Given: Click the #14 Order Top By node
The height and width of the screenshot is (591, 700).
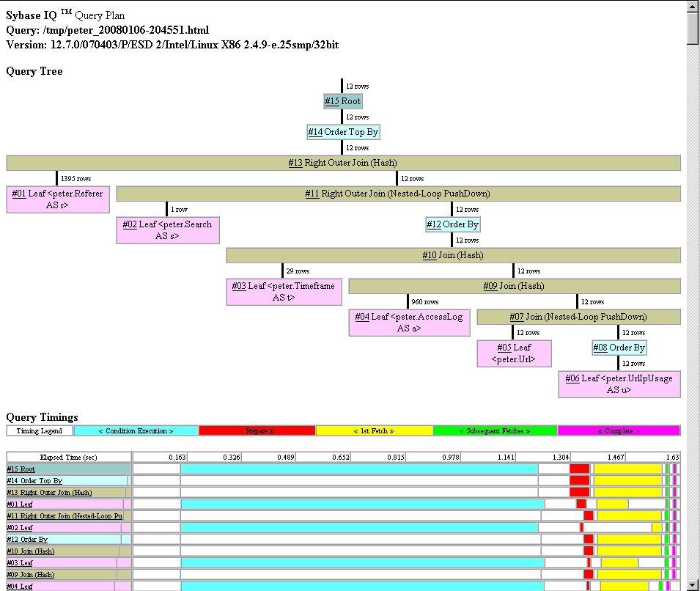Looking at the screenshot, I should click(x=315, y=132).
